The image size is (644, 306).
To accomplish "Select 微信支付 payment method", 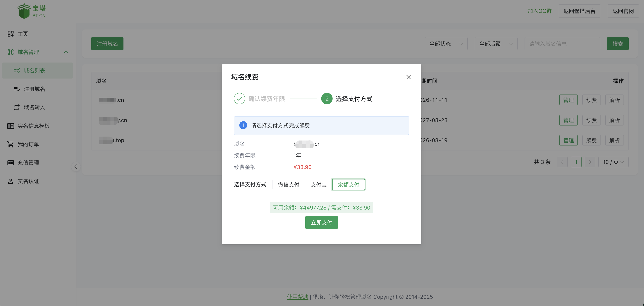I will pyautogui.click(x=289, y=184).
